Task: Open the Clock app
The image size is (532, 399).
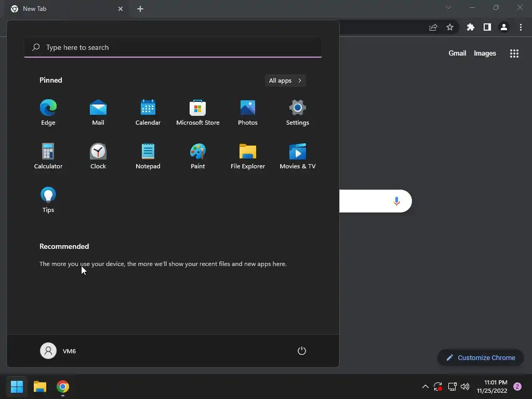Action: (98, 156)
